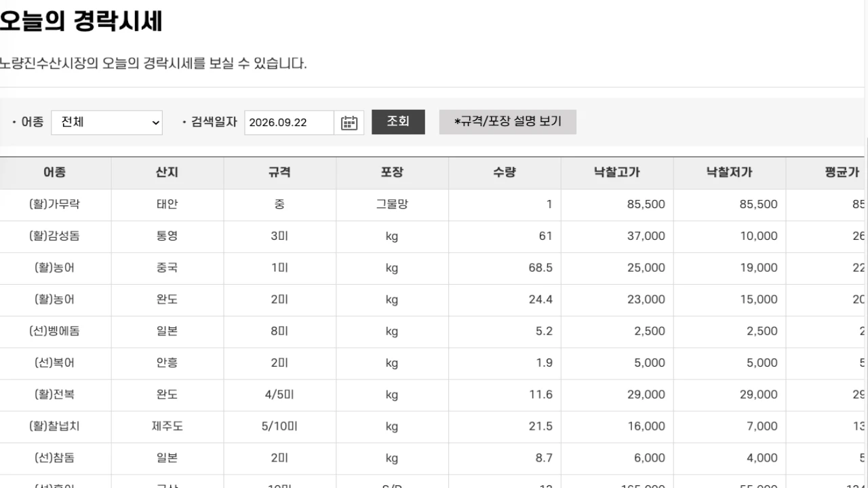
Task: Click origin 태안 cell
Action: coord(167,204)
